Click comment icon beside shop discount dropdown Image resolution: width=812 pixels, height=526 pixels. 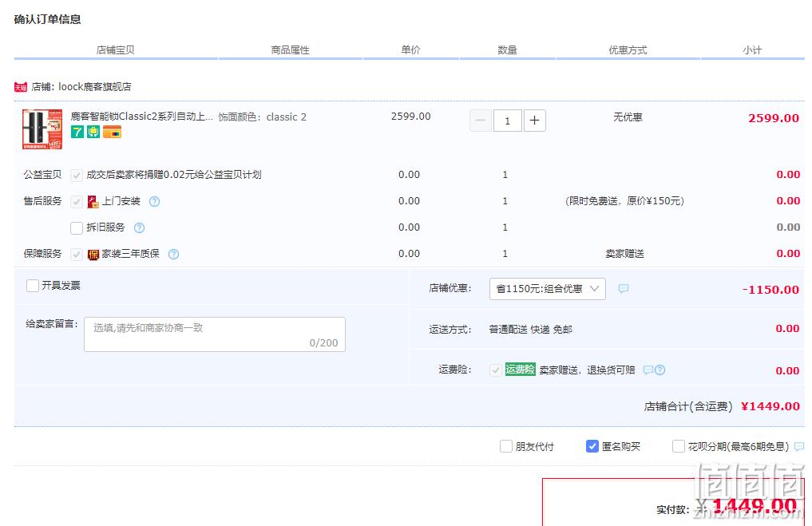(624, 288)
